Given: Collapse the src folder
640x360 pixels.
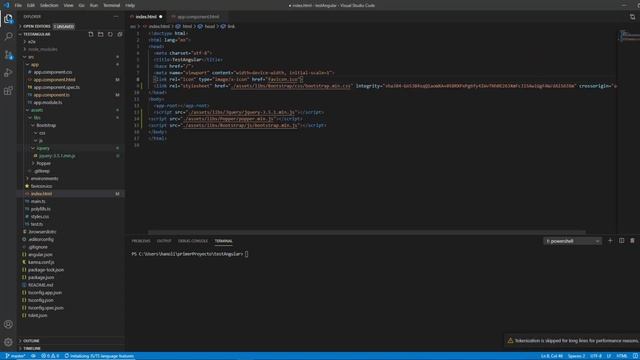Looking at the screenshot, I should point(31,57).
